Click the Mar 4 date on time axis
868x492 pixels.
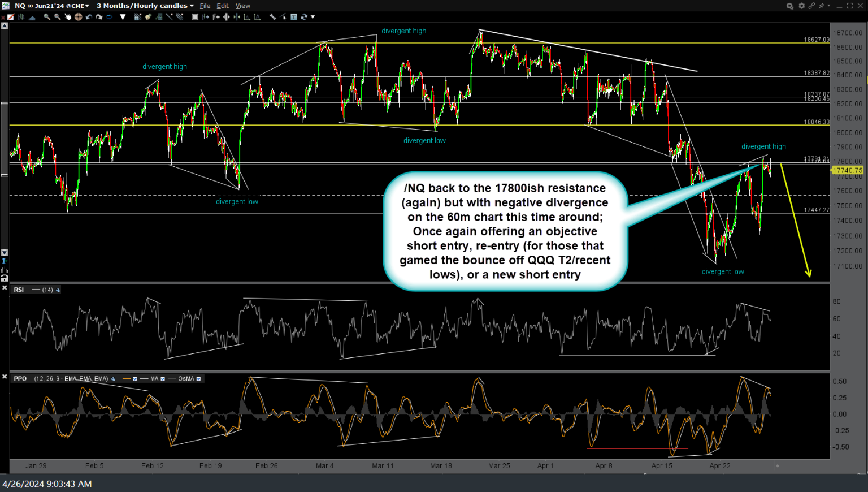click(324, 466)
